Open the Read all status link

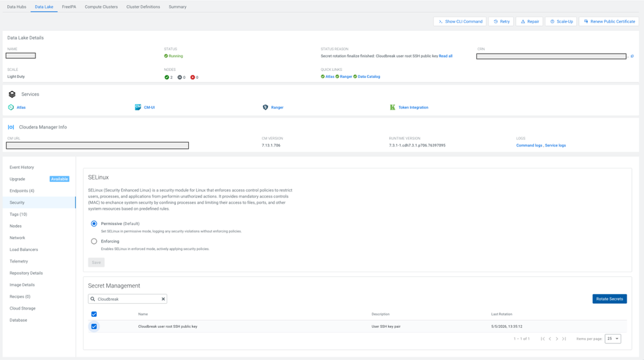coord(445,56)
